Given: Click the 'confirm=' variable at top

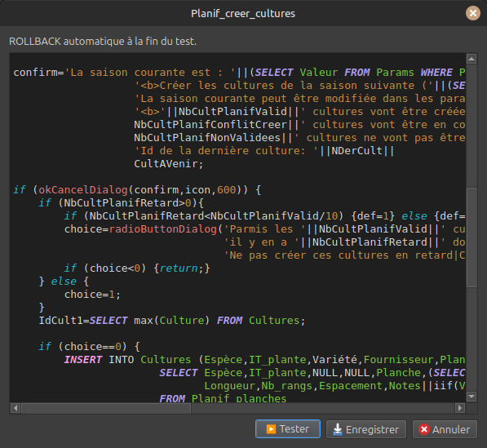Looking at the screenshot, I should 38,73.
